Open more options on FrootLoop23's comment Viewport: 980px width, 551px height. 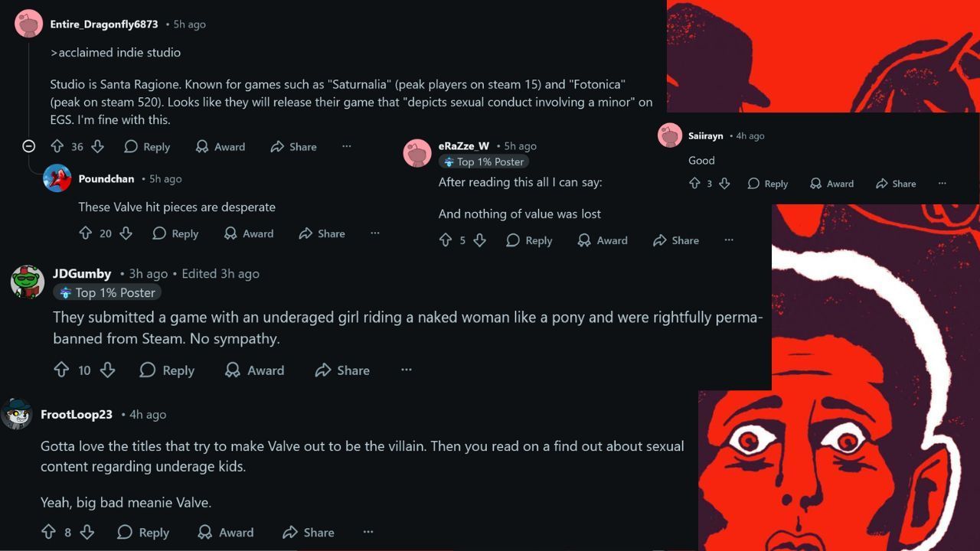pyautogui.click(x=368, y=532)
